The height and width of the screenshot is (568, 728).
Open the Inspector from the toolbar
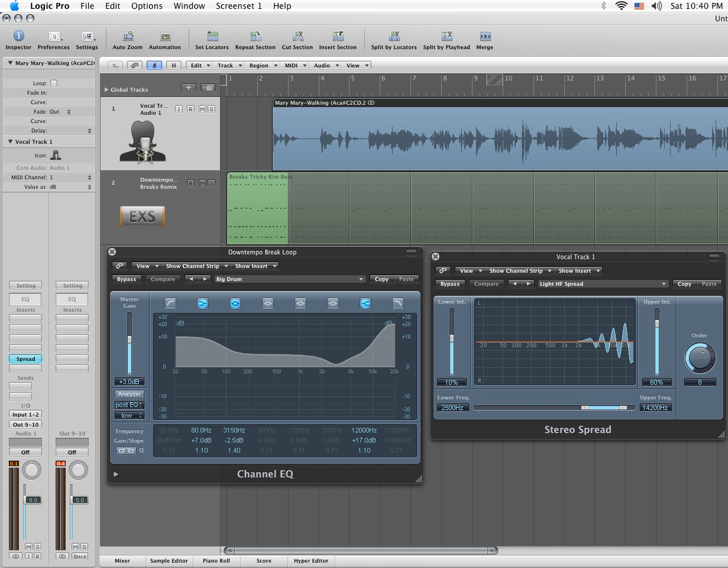(18, 37)
